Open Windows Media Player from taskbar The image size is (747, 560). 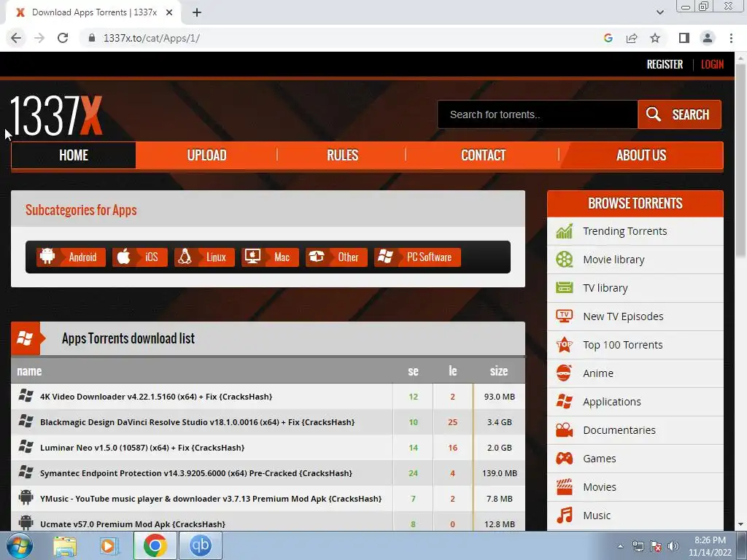[109, 545]
